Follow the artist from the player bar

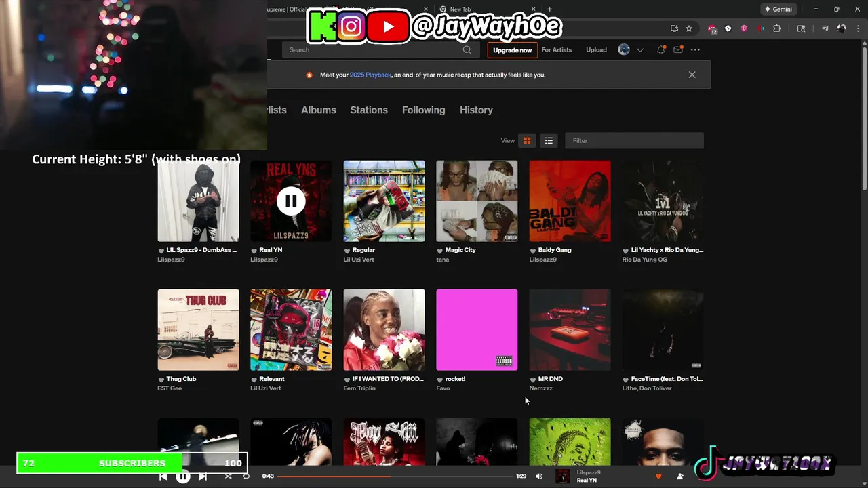point(680,476)
